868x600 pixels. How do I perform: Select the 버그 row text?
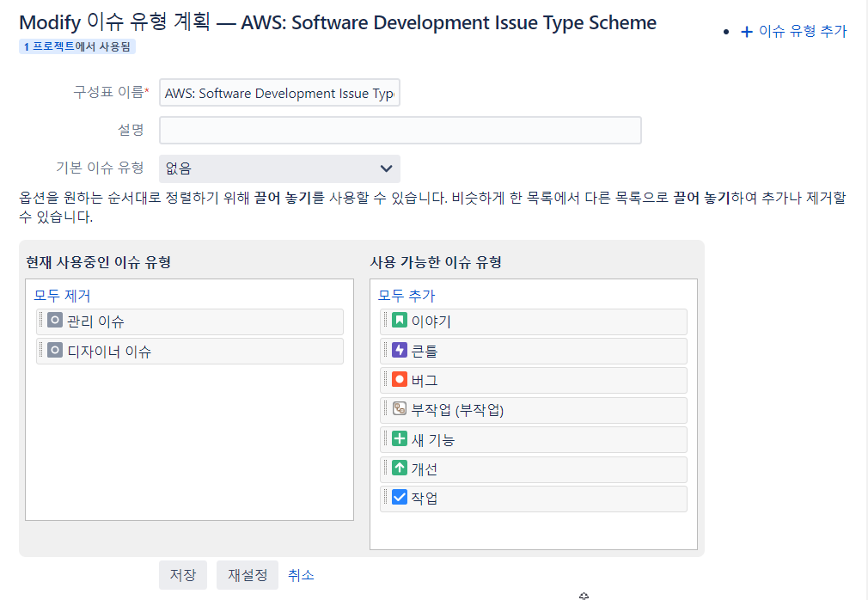click(x=425, y=381)
